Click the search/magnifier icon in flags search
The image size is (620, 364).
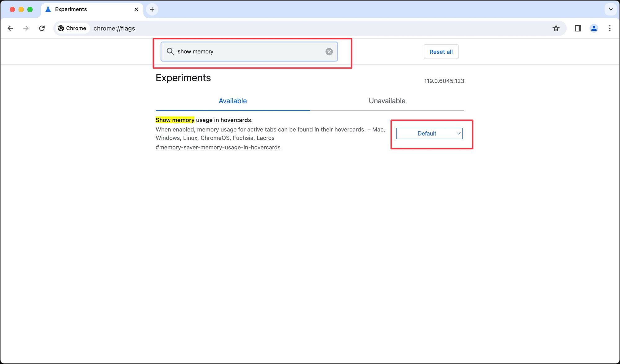[x=170, y=51]
